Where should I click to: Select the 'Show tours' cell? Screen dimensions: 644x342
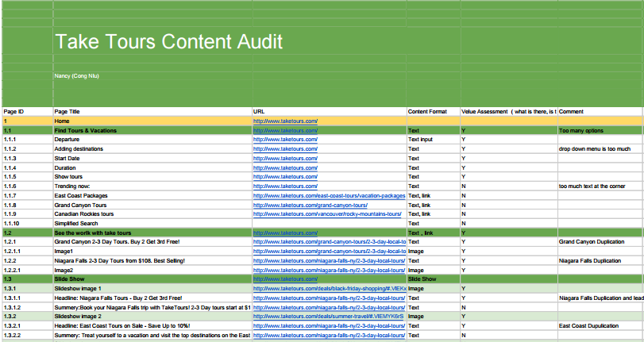coord(152,177)
